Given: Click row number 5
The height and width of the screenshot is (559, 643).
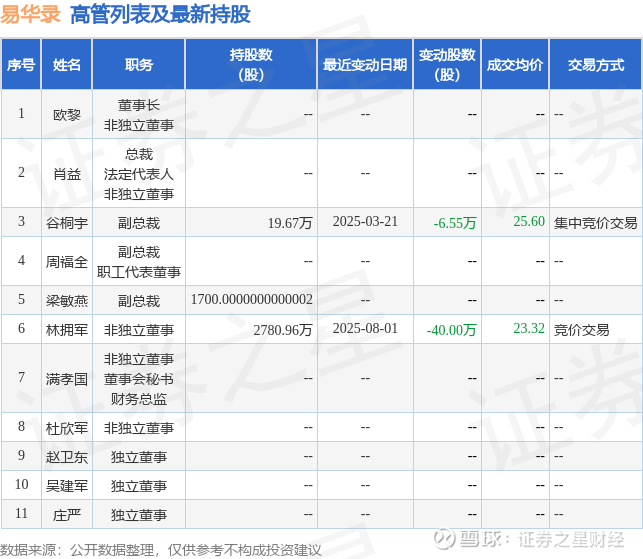Looking at the screenshot, I should click(21, 299).
